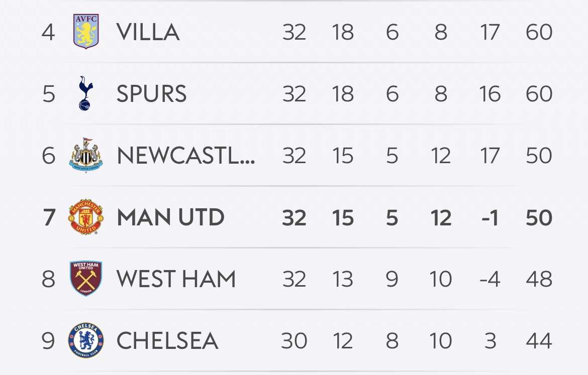Click Man Utd's -1 goal difference

(x=490, y=218)
